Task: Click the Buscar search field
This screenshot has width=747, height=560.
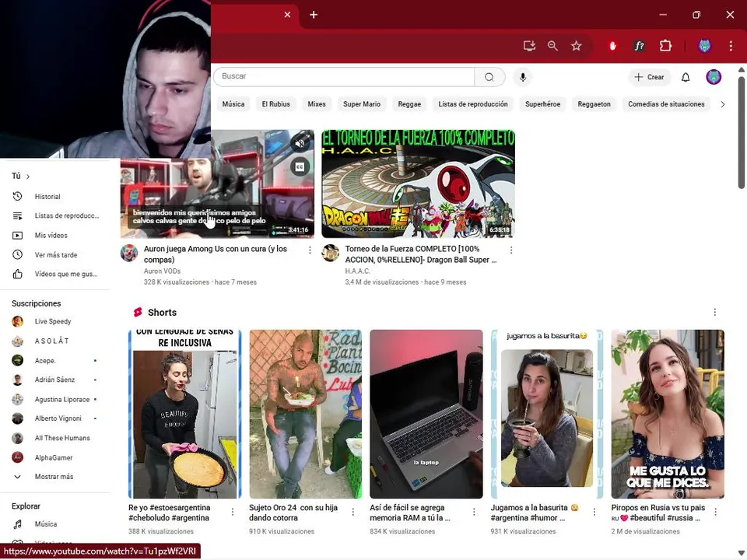Action: click(344, 77)
